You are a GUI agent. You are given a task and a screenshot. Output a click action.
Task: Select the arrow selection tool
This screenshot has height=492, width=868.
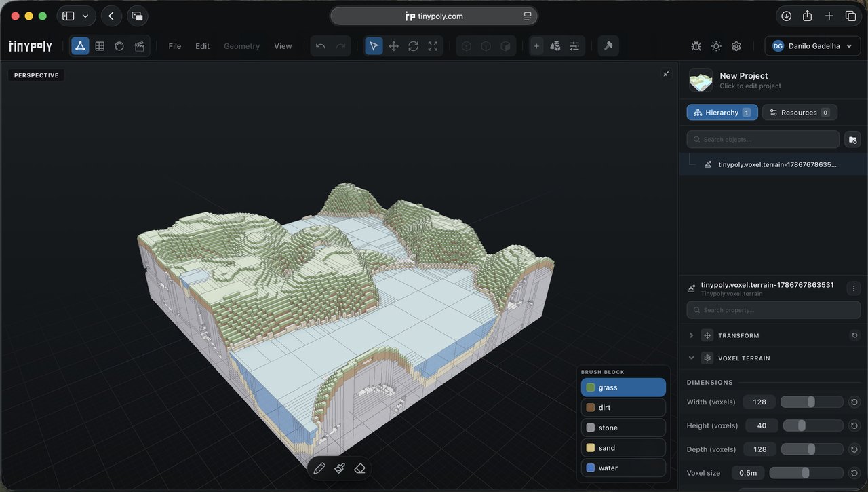(374, 46)
